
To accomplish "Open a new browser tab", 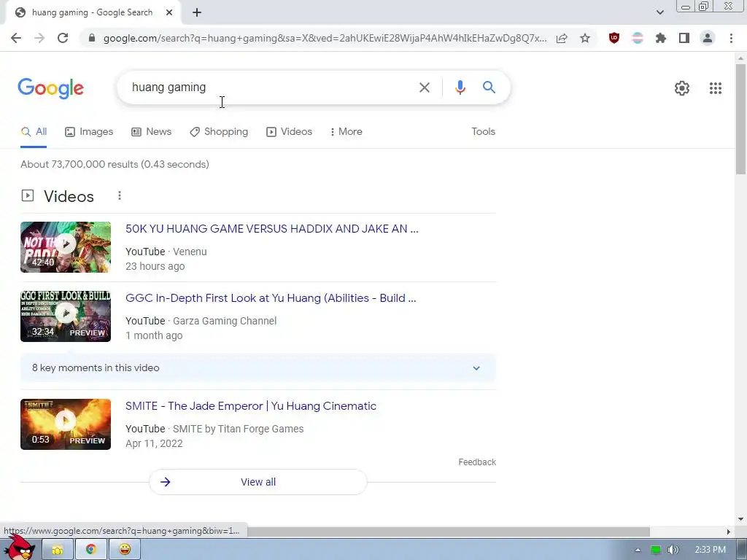I will click(x=197, y=12).
